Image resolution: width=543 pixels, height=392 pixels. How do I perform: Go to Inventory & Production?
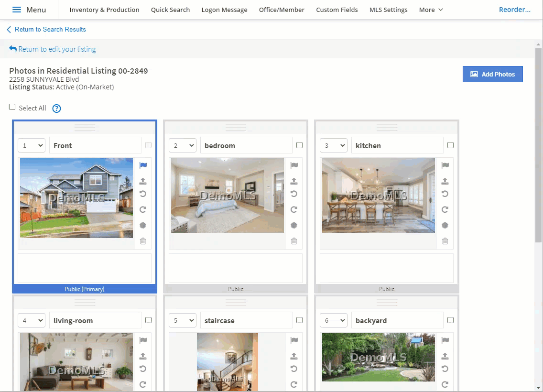(104, 10)
